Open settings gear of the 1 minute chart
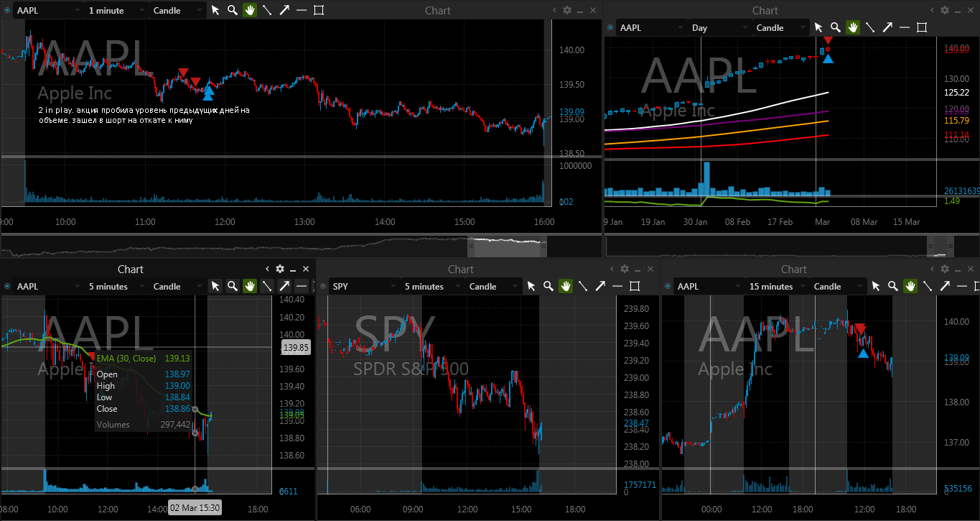The width and height of the screenshot is (980, 521). 567,10
